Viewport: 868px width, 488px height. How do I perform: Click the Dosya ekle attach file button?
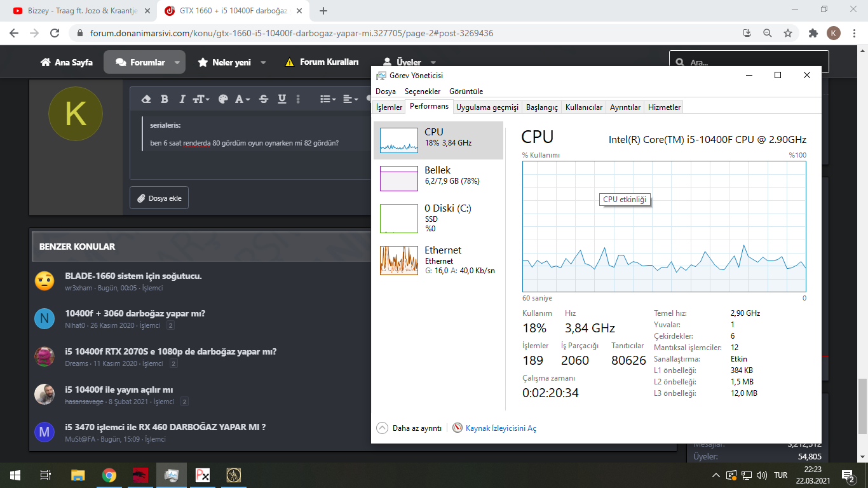point(159,198)
